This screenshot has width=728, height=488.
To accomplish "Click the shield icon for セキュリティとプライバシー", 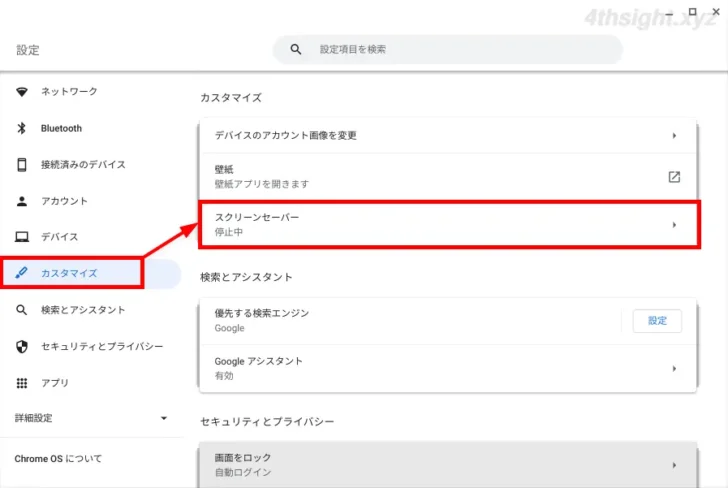I will [21, 346].
